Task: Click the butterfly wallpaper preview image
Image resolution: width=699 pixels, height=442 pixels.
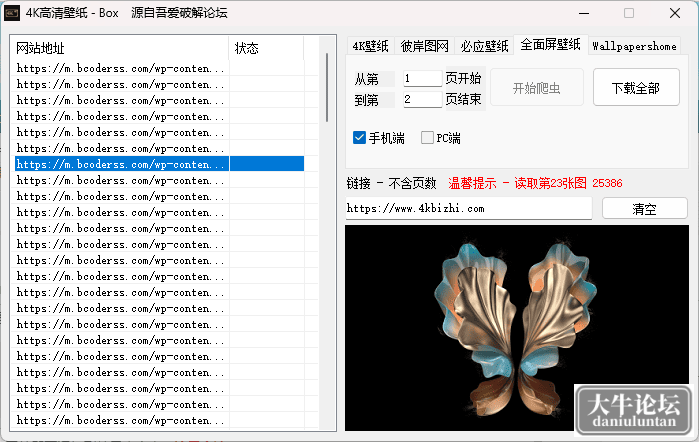Action: 517,328
